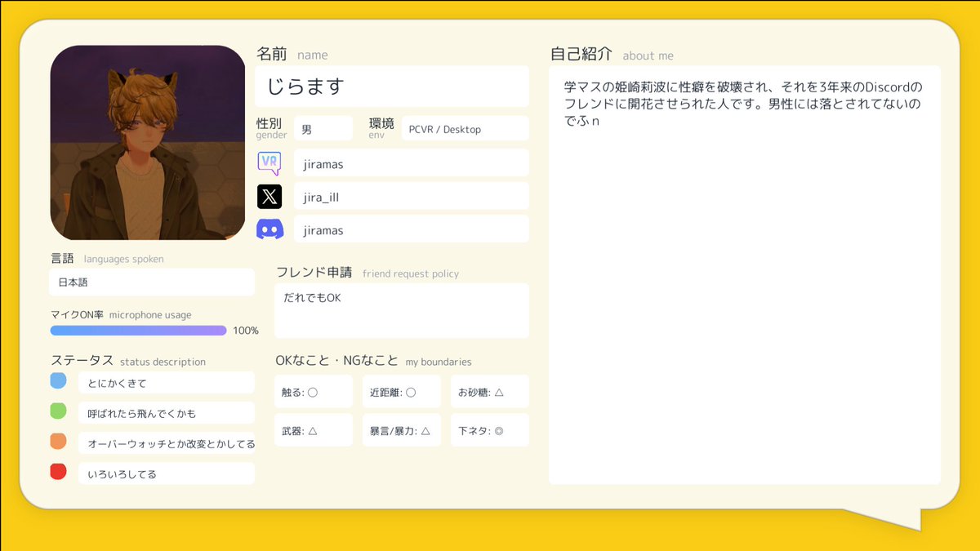Click the X handle field jira_ill

click(x=412, y=196)
